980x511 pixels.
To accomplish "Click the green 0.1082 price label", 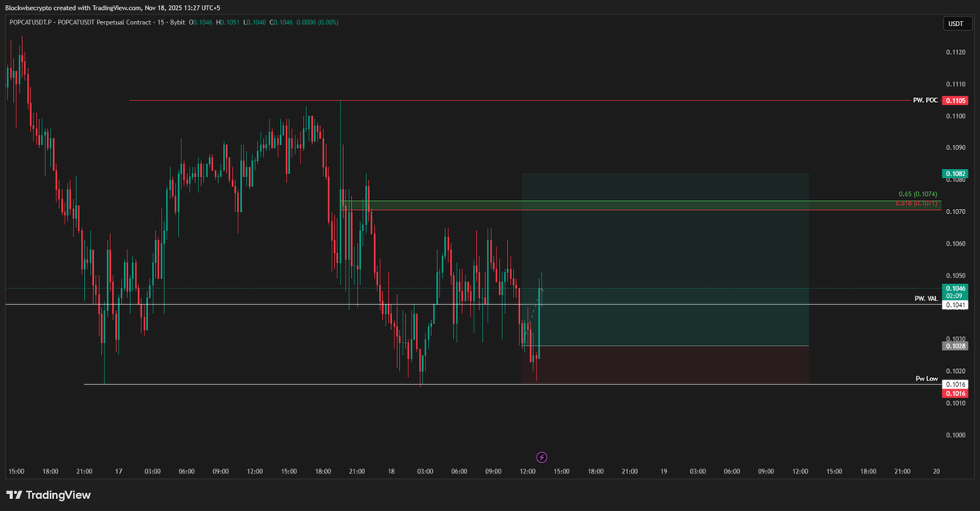I will pos(954,173).
